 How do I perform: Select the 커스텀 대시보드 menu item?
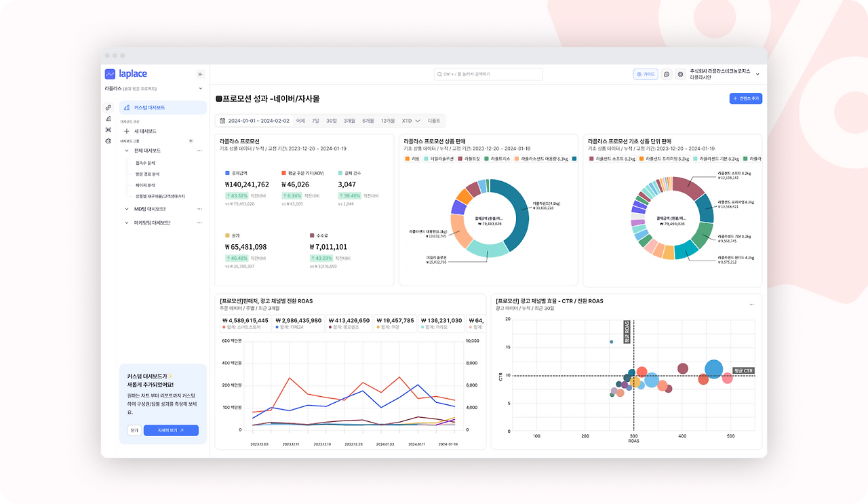pyautogui.click(x=163, y=107)
